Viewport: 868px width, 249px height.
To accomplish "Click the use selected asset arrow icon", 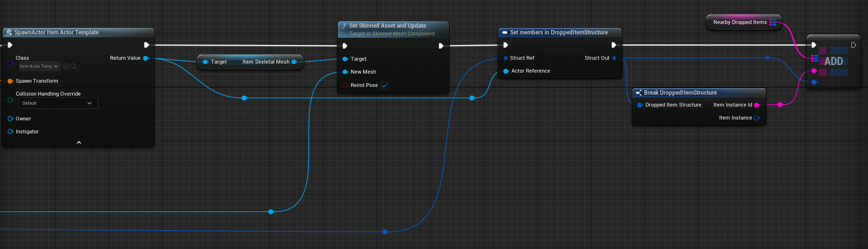I will click(x=66, y=66).
